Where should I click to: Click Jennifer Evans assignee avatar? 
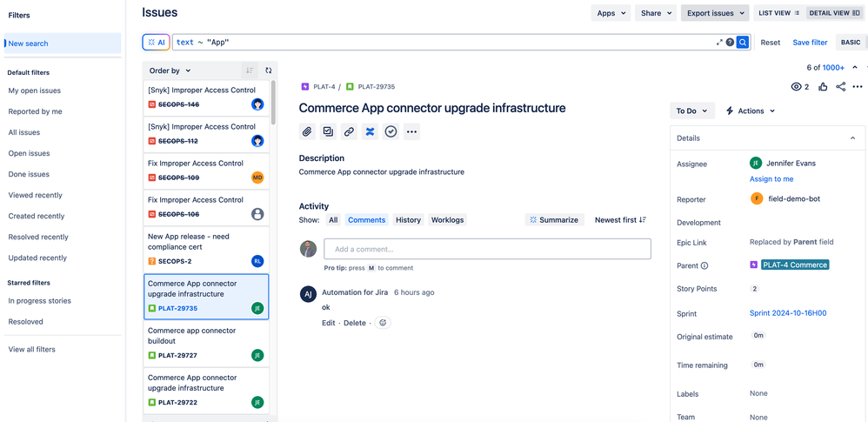[756, 163]
